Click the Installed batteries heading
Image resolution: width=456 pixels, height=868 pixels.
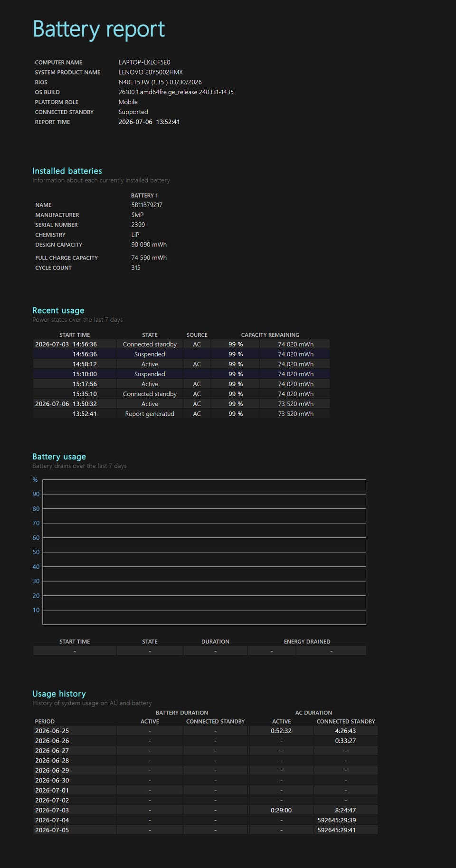click(67, 171)
